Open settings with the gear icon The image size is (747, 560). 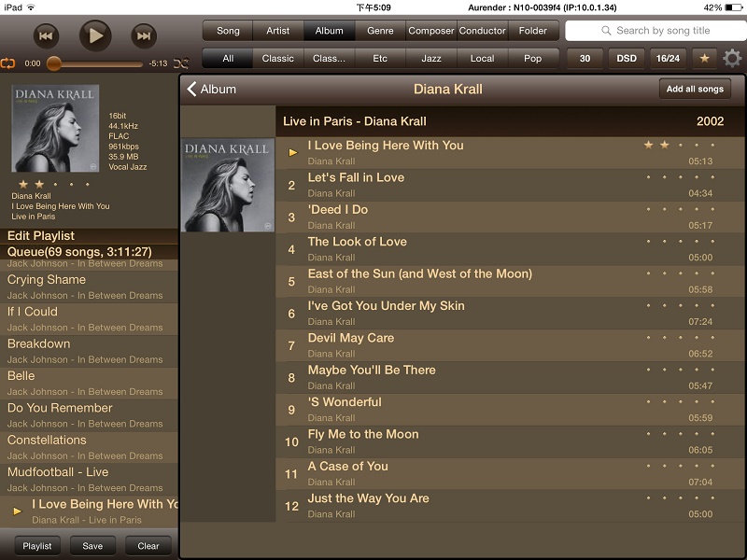coord(732,59)
